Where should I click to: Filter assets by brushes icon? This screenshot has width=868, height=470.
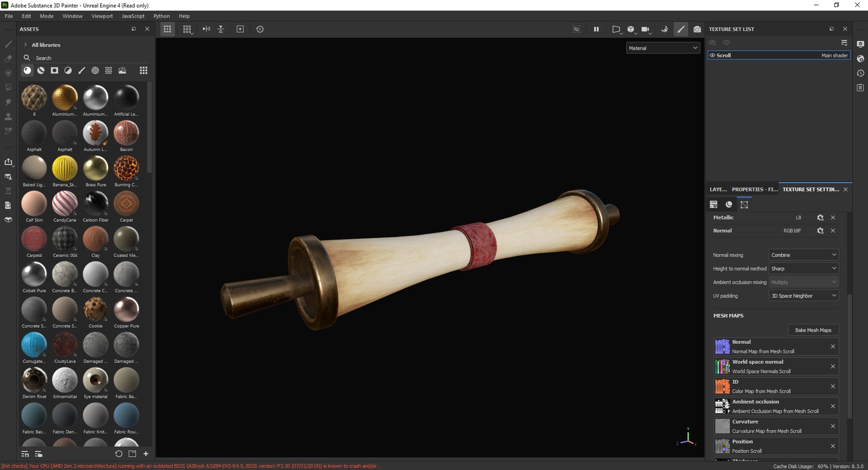(x=82, y=71)
